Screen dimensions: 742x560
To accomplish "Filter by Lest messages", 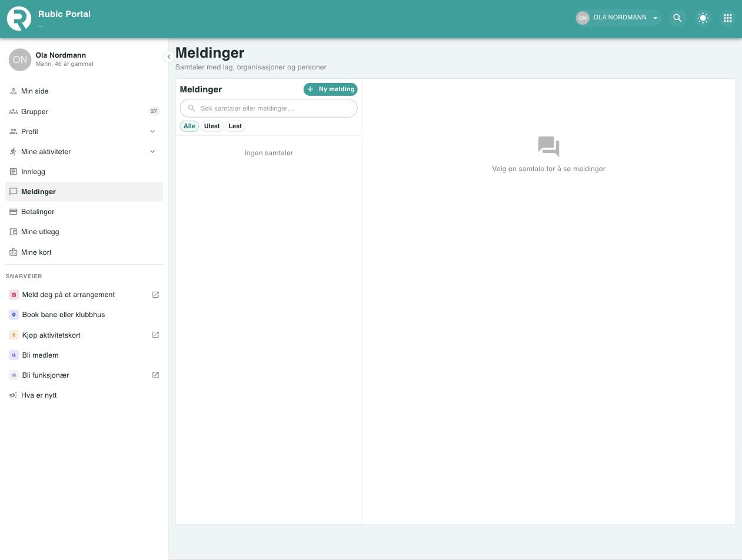I will point(235,126).
